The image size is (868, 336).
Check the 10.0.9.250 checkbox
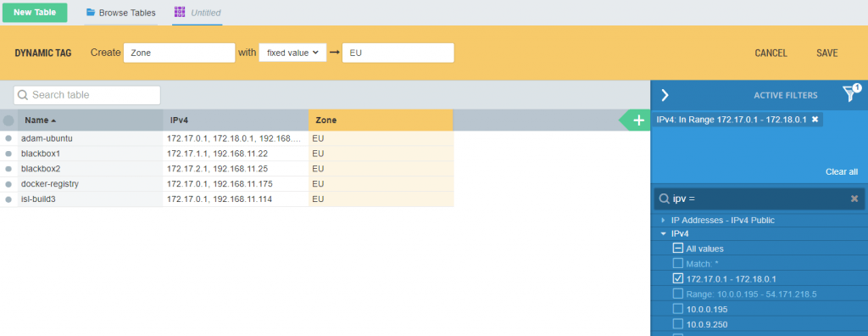(x=678, y=324)
